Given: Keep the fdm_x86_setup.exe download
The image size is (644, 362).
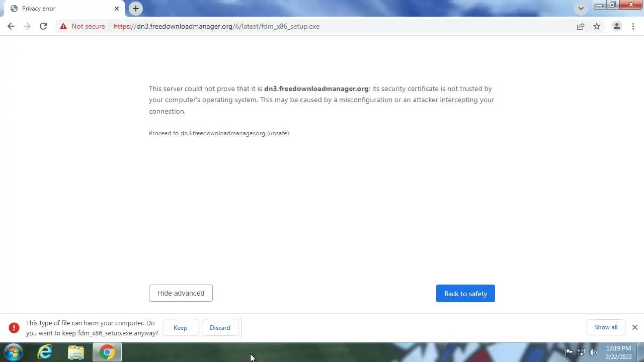Looking at the screenshot, I should coord(180,328).
